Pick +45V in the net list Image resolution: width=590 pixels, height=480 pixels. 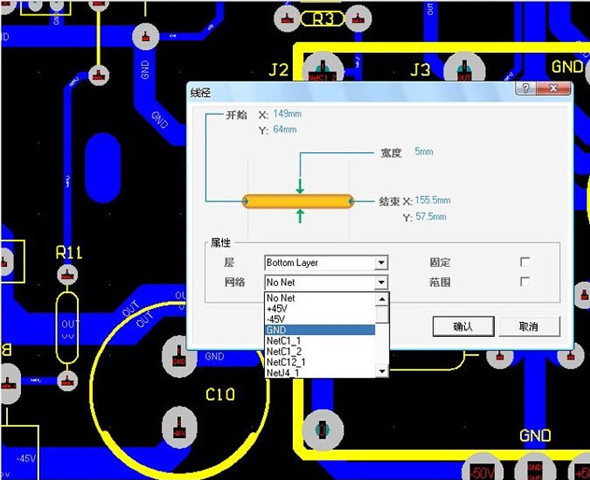tap(320, 309)
